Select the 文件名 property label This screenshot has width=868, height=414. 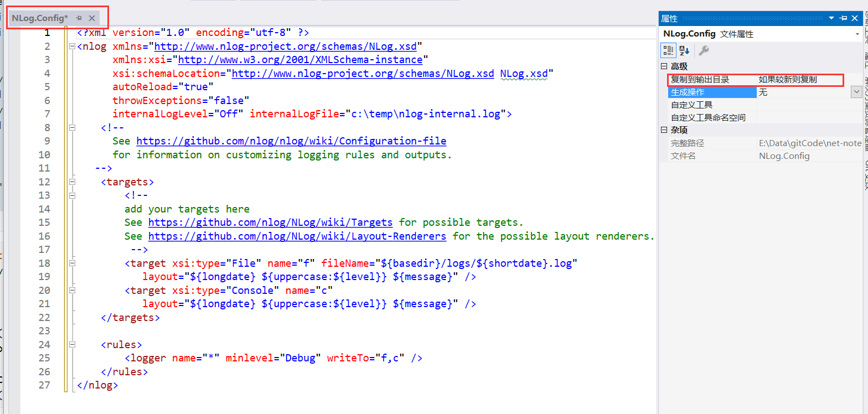click(683, 156)
